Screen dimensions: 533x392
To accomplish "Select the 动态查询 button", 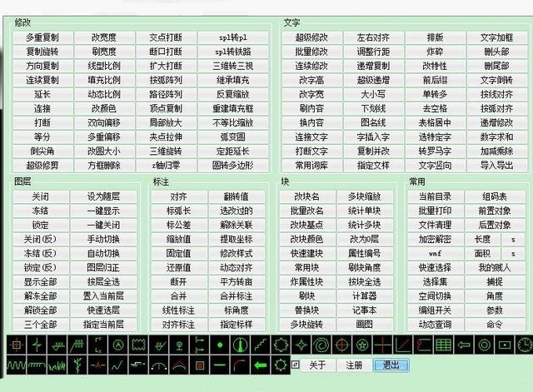I will pos(435,325).
